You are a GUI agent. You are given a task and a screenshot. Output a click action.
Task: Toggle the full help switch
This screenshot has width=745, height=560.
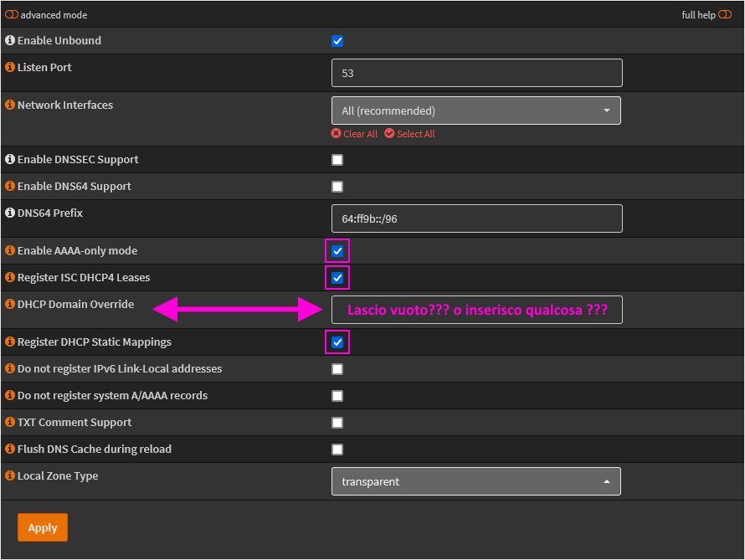click(x=725, y=15)
